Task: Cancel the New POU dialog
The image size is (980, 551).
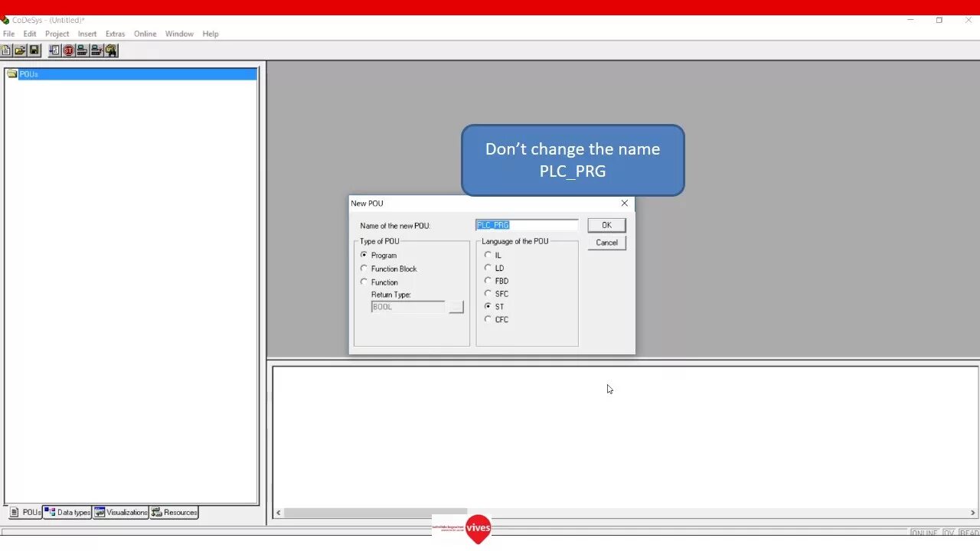Action: tap(606, 243)
